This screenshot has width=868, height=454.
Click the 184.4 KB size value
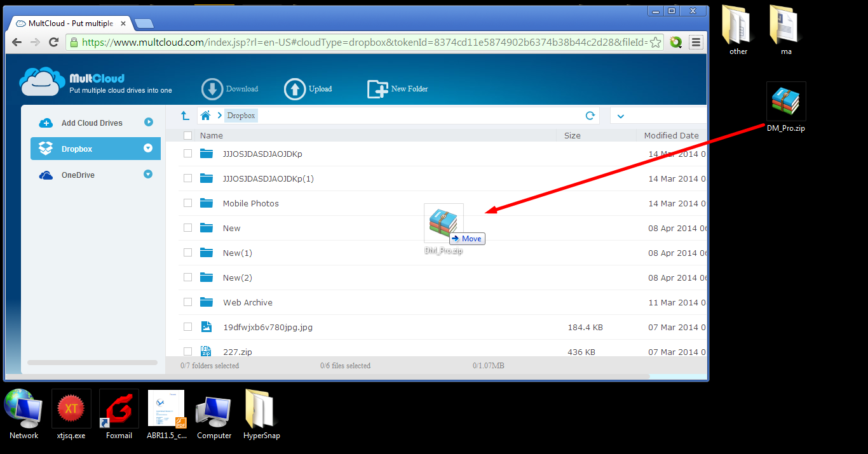coord(585,327)
